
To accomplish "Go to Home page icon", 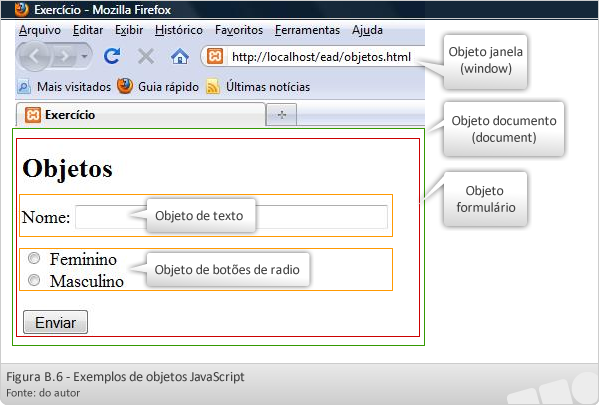I will tap(180, 57).
